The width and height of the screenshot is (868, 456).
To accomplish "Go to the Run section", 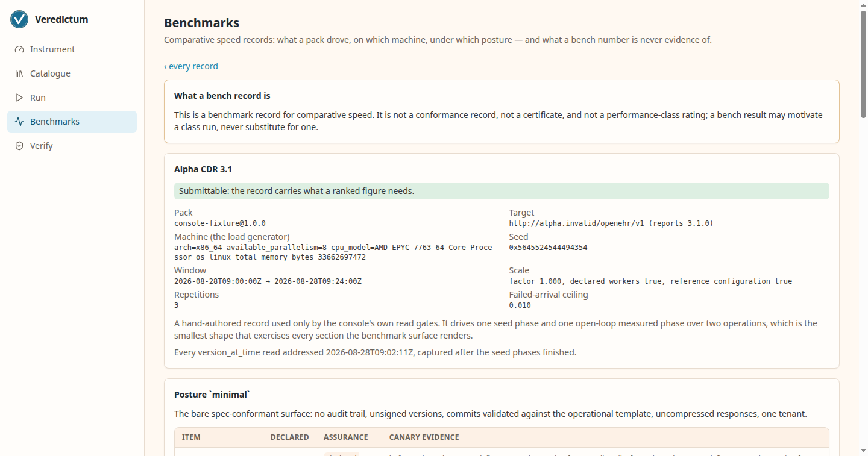I will click(72, 98).
